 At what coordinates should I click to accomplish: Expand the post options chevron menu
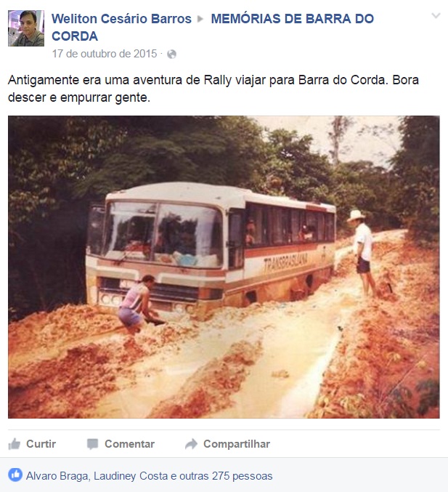(436, 16)
